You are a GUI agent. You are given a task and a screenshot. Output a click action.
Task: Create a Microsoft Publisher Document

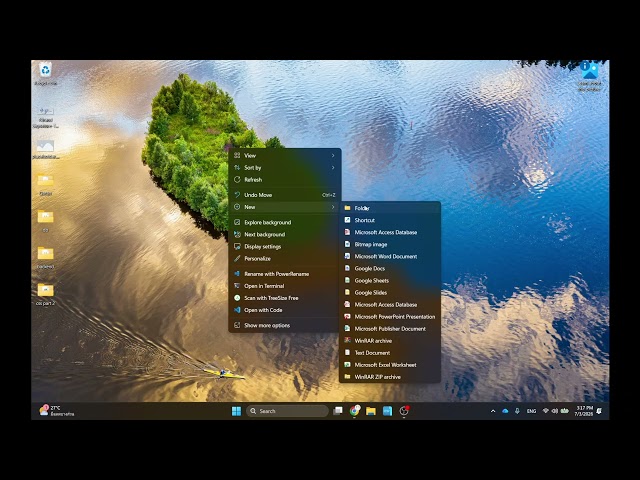tap(390, 329)
